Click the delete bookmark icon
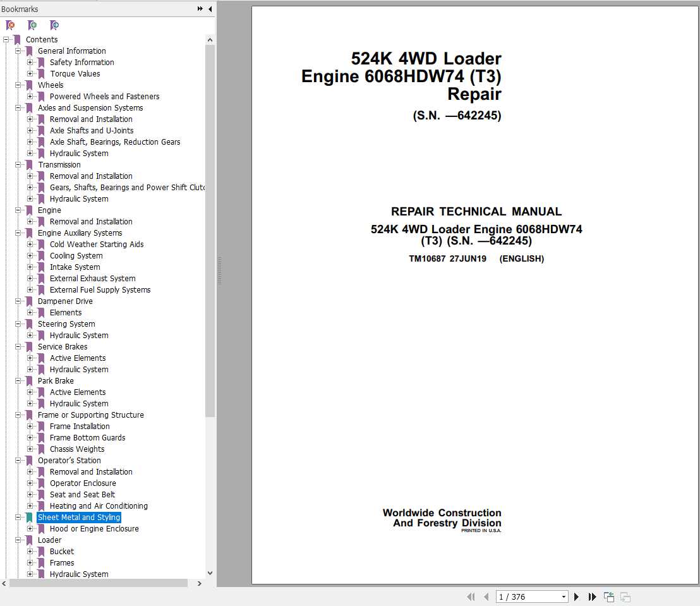Viewport: 700px width, 606px height. pyautogui.click(x=10, y=25)
